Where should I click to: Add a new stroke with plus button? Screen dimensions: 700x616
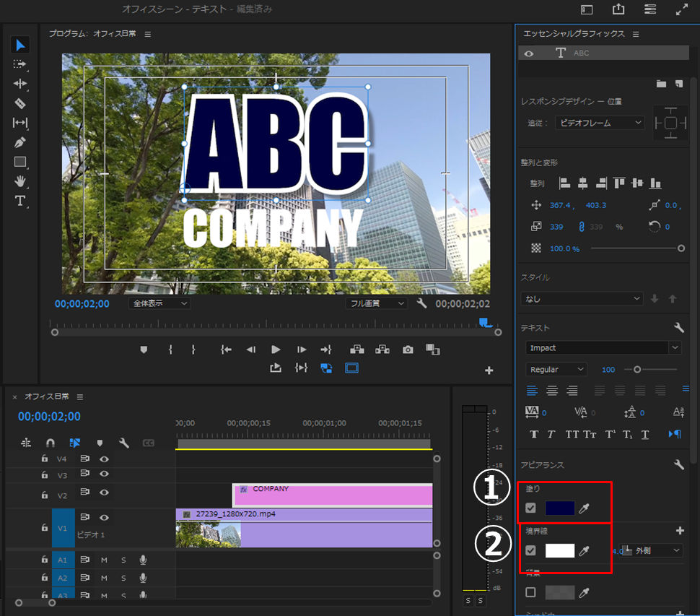point(679,531)
